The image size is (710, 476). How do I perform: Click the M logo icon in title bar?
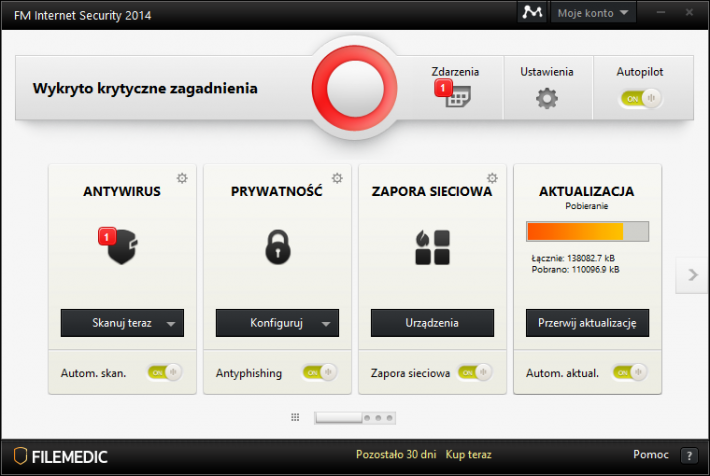[x=532, y=12]
